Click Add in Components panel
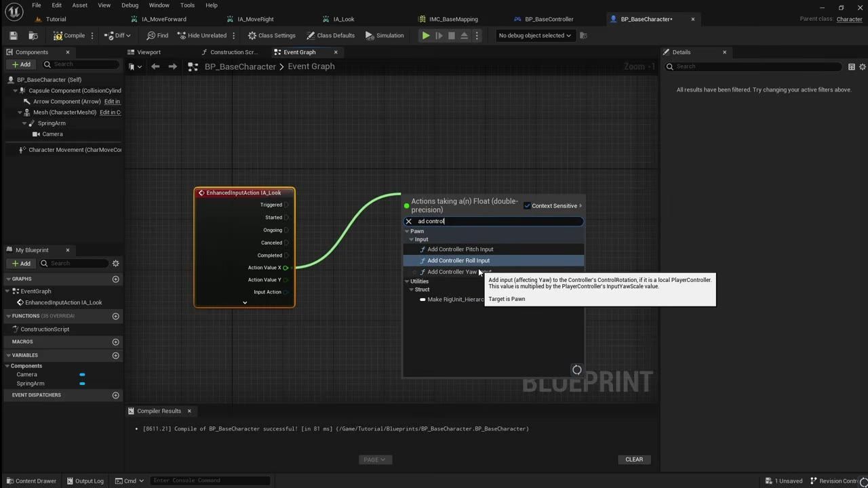Screen dimensions: 868x488 point(21,64)
